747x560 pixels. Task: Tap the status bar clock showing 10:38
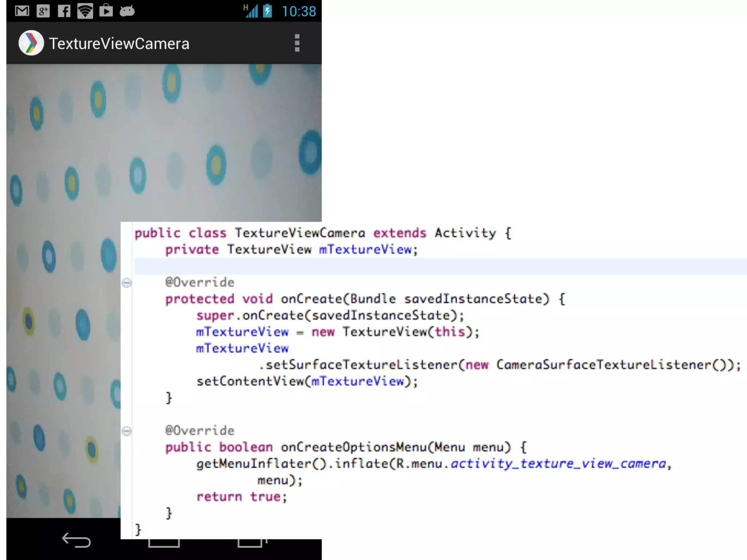[299, 11]
